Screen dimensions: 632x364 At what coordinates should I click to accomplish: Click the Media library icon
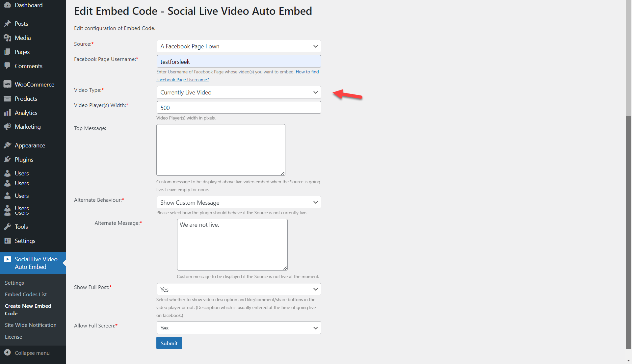tap(7, 38)
